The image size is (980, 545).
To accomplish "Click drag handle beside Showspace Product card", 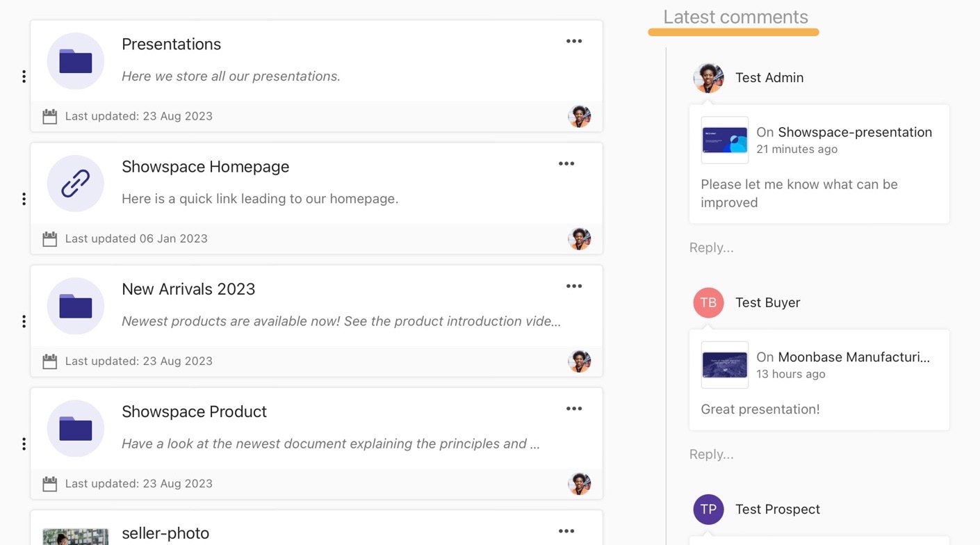I will (x=24, y=444).
